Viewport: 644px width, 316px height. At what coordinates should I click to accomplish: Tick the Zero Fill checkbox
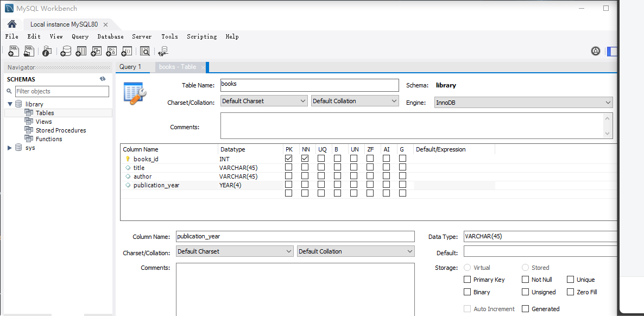click(x=570, y=292)
